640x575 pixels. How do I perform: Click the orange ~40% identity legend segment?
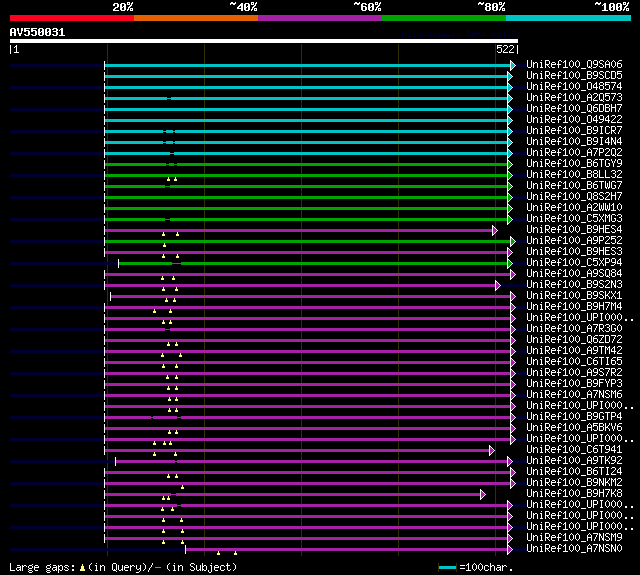tap(196, 18)
